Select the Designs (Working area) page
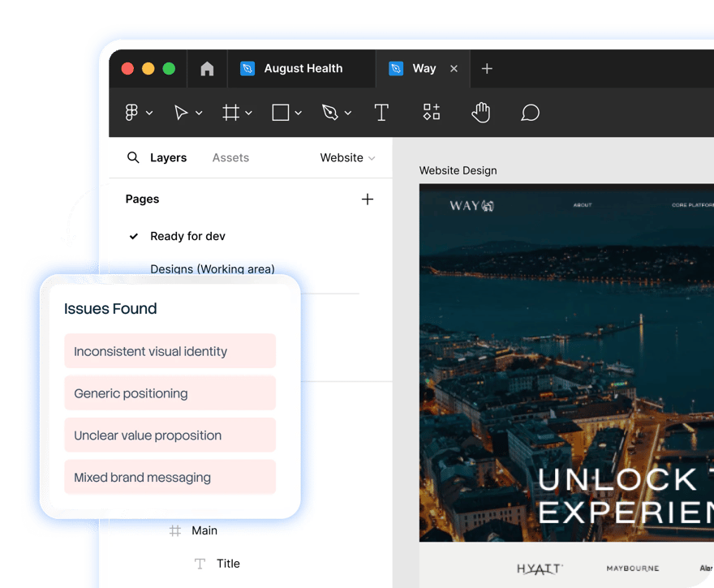 213,268
